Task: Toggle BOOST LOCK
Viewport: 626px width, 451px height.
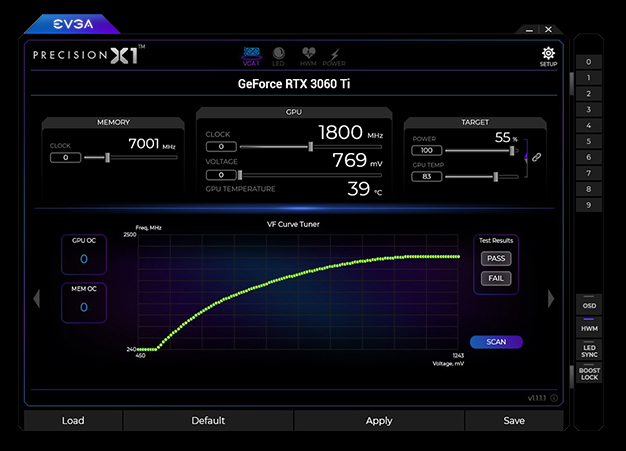Action: 589,373
